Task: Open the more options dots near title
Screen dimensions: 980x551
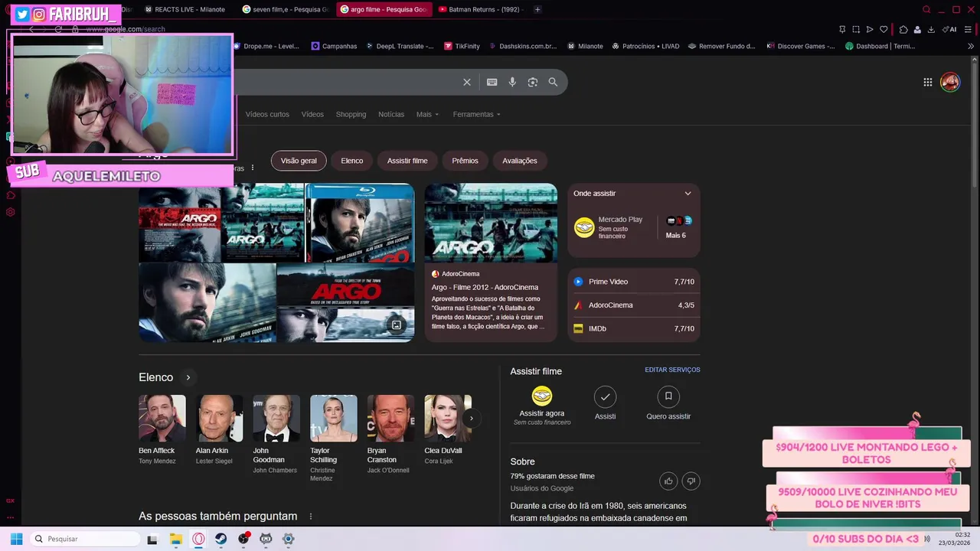Action: coord(252,168)
